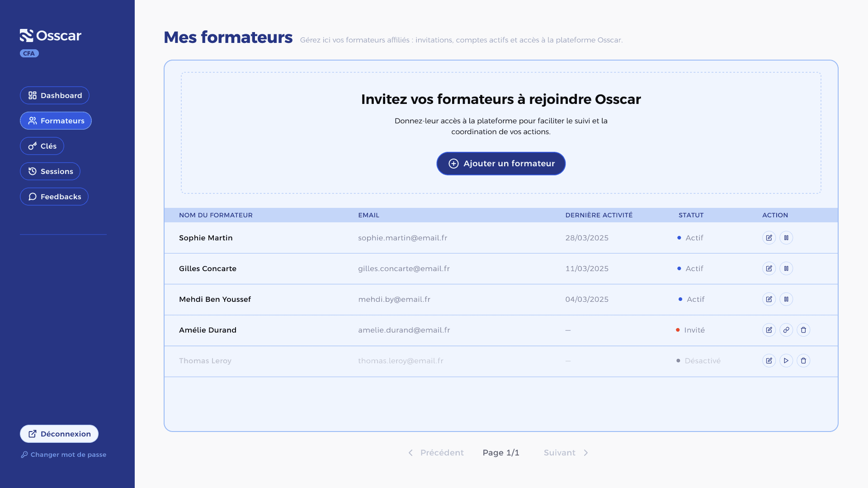Image resolution: width=868 pixels, height=488 pixels.
Task: Open the Dashboard menu item
Action: [55, 95]
